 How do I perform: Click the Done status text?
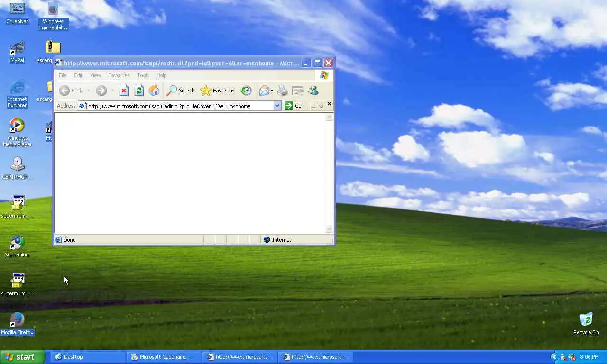69,240
